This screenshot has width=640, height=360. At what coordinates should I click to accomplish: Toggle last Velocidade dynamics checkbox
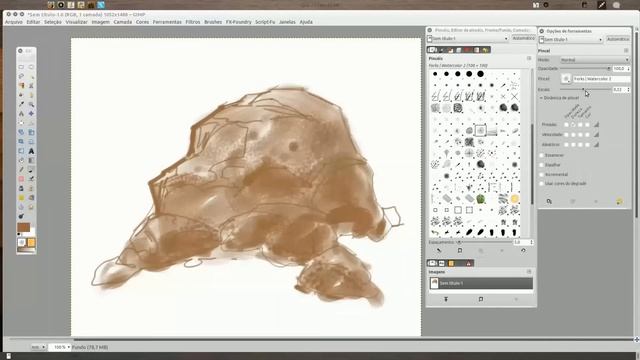click(x=587, y=134)
